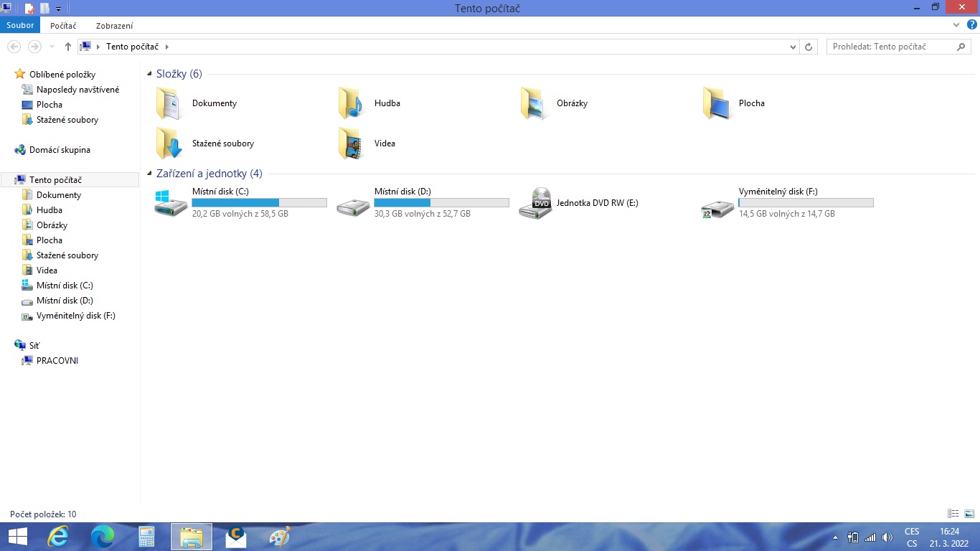Open the recent locations dropdown beside Forward
Screen dimensions: 980x551
tap(52, 47)
